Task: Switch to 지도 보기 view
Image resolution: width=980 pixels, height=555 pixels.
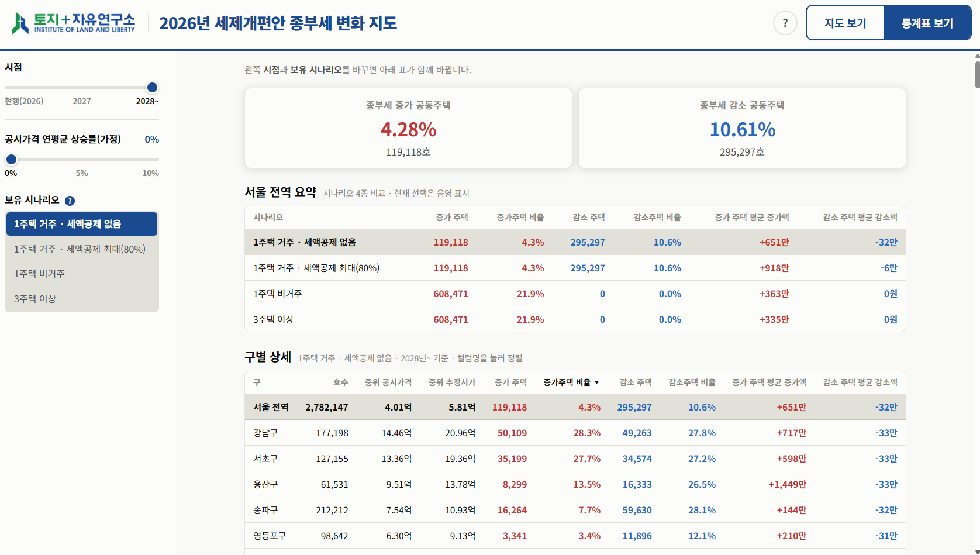Action: coord(845,23)
